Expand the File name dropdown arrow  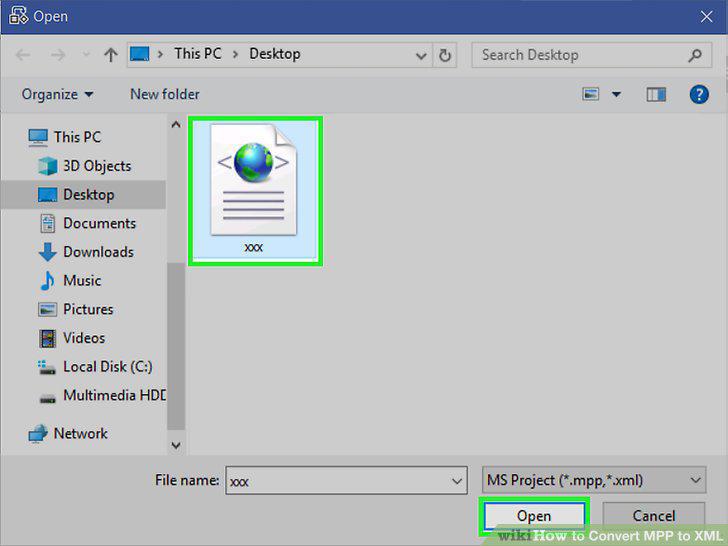pyautogui.click(x=457, y=481)
